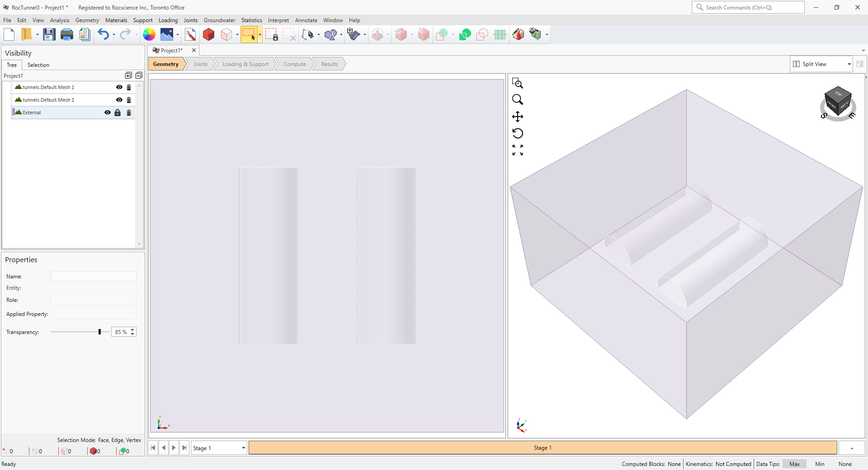The width and height of the screenshot is (868, 470).
Task: Open the Stage 1 dropdown selector
Action: click(x=243, y=448)
